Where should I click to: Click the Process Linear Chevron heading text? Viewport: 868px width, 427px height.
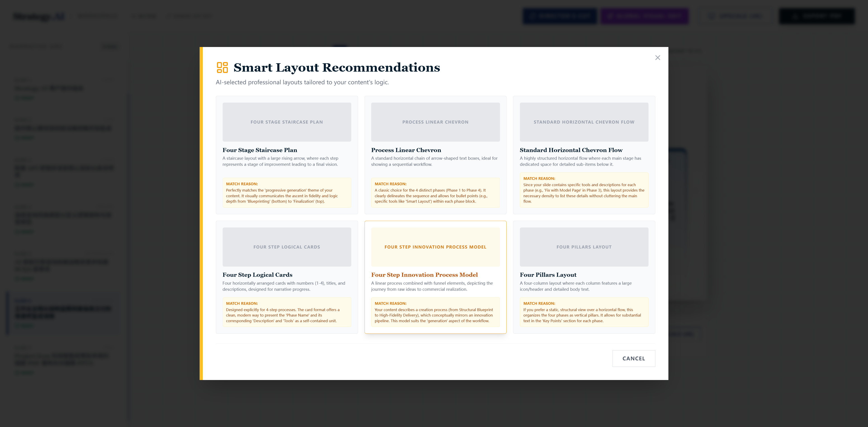pos(406,150)
